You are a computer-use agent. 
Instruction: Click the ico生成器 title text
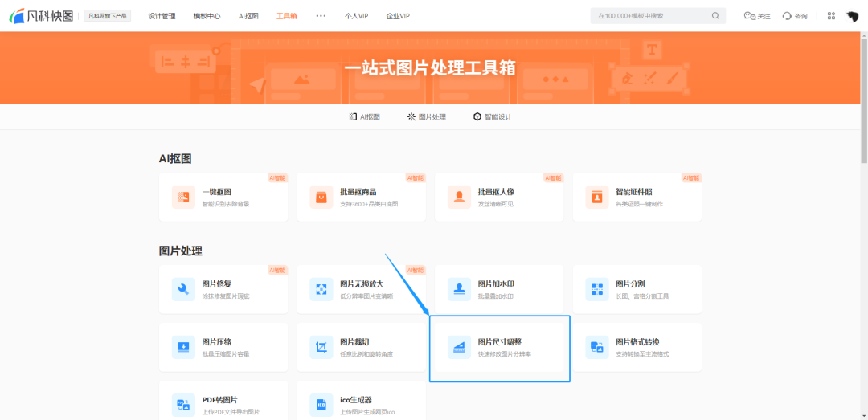[x=355, y=400]
